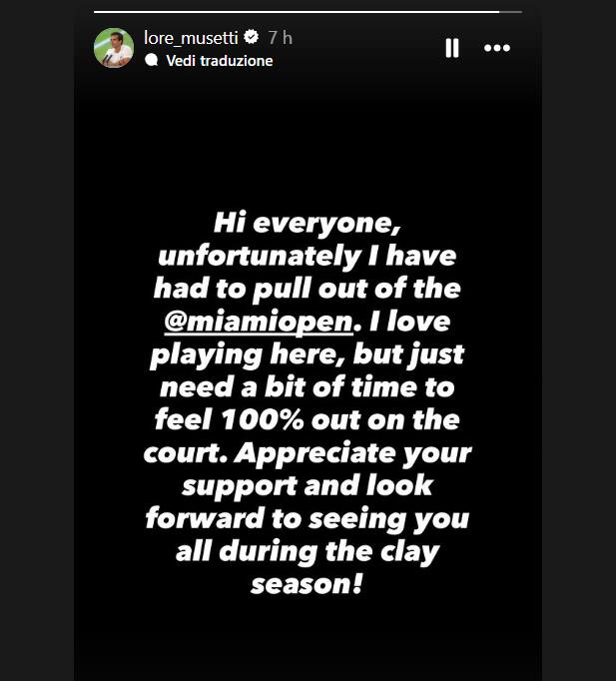Tap the word "clay" in the message
Image resolution: width=616 pixels, height=681 pixels.
pos(406,552)
